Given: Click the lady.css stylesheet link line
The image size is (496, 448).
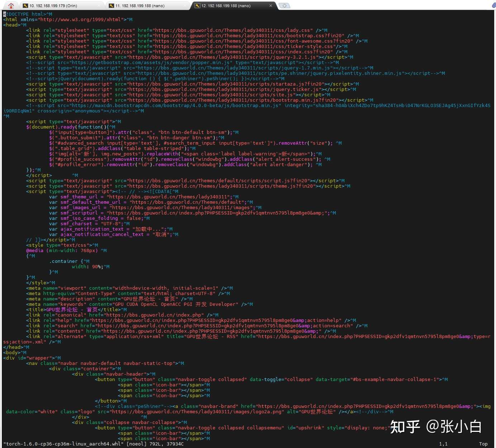Looking at the screenshot, I should [x=177, y=30].
